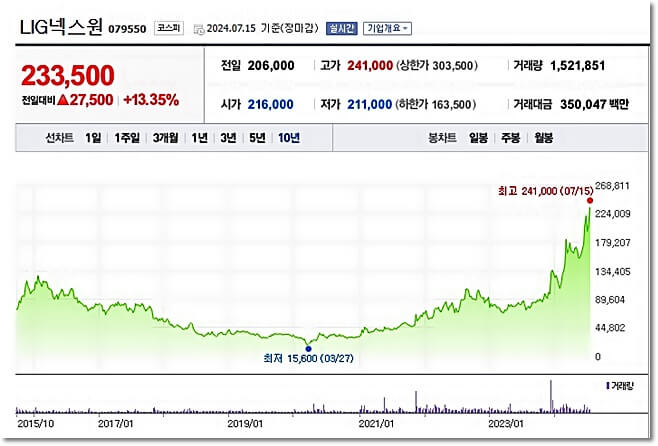The width and height of the screenshot is (658, 446).
Task: Click the ▲27,500 change amount
Action: pos(86,100)
